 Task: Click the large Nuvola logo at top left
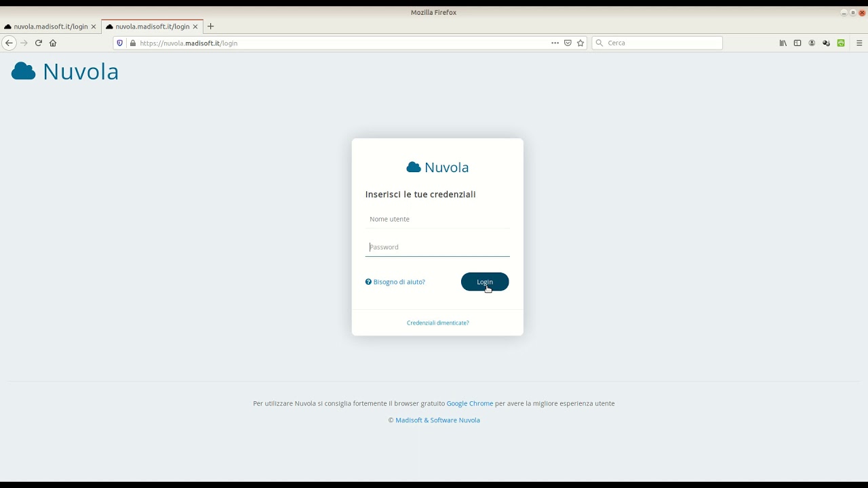coord(65,71)
